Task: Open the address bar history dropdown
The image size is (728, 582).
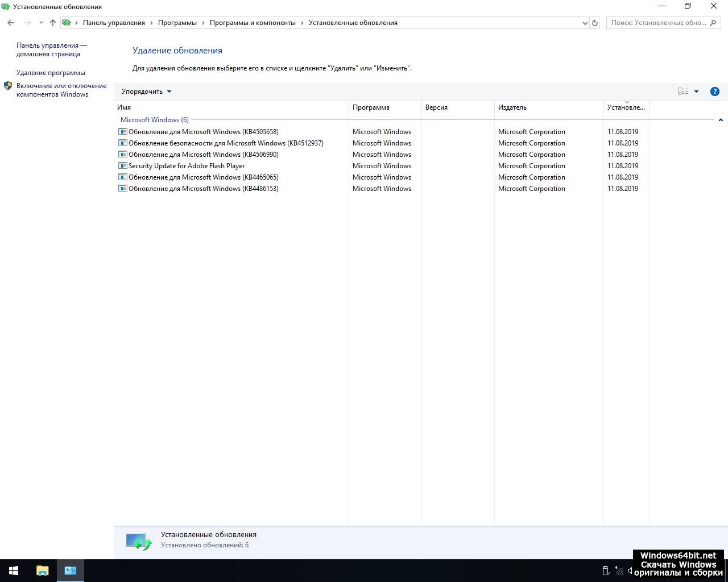Action: click(x=585, y=23)
